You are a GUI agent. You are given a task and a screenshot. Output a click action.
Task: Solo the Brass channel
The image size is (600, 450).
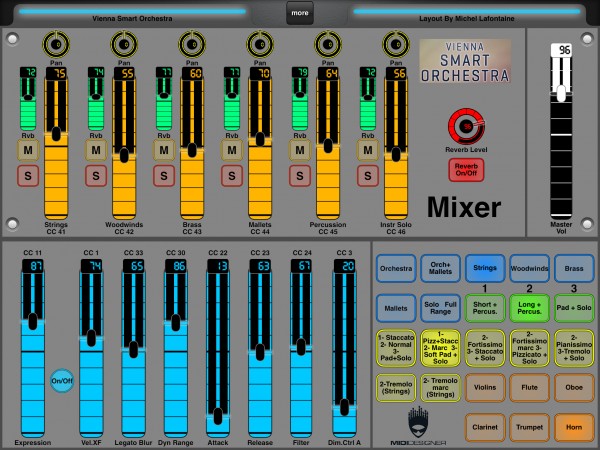click(x=164, y=176)
